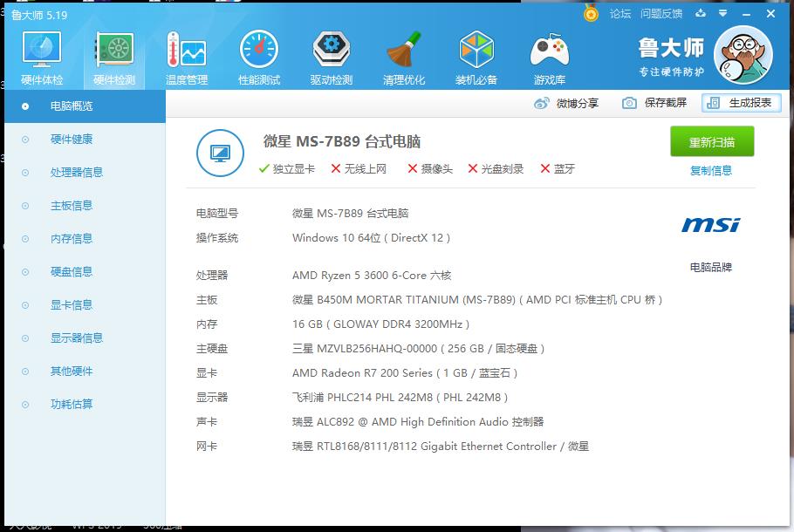Image resolution: width=794 pixels, height=532 pixels.
Task: Click 摄像头 status indicator
Action: click(x=430, y=169)
